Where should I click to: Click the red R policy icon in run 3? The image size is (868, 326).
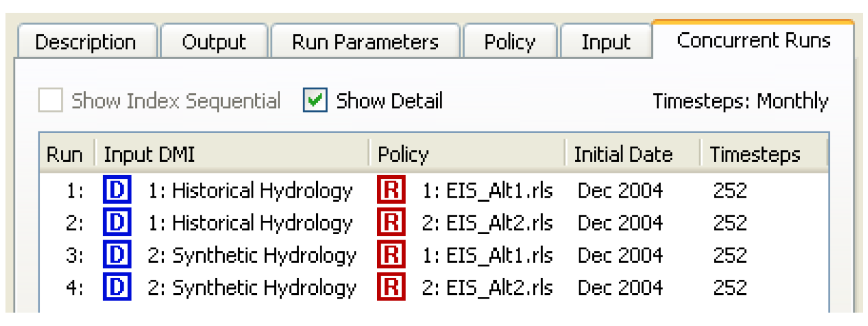(x=391, y=255)
